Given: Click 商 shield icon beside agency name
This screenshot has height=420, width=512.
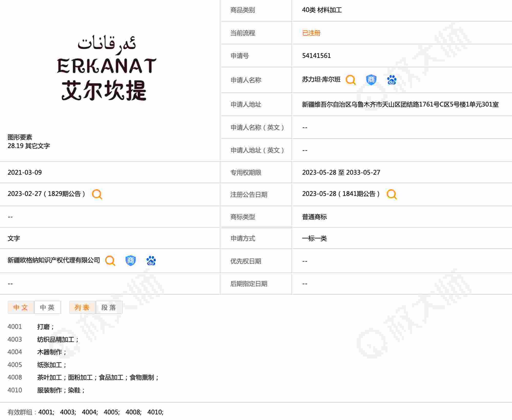Looking at the screenshot, I should (130, 261).
